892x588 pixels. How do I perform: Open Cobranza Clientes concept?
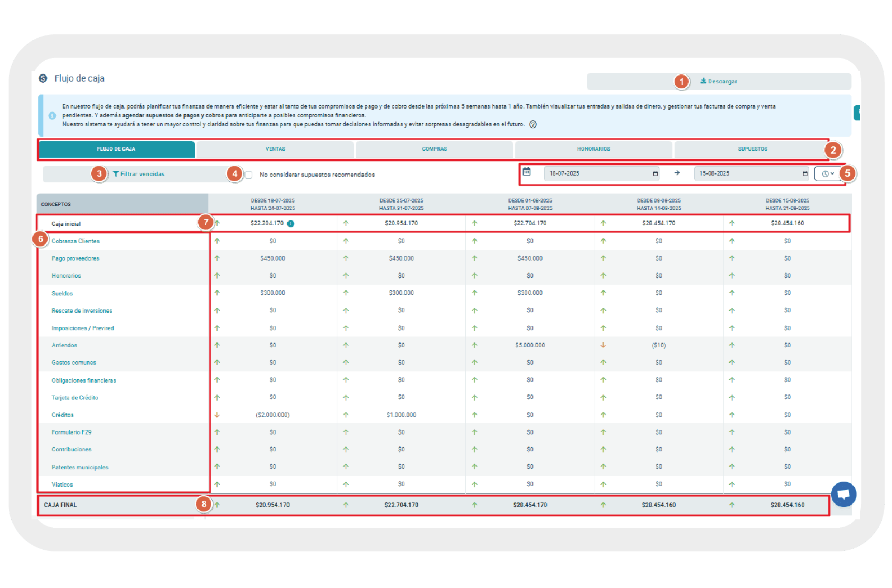pos(76,241)
